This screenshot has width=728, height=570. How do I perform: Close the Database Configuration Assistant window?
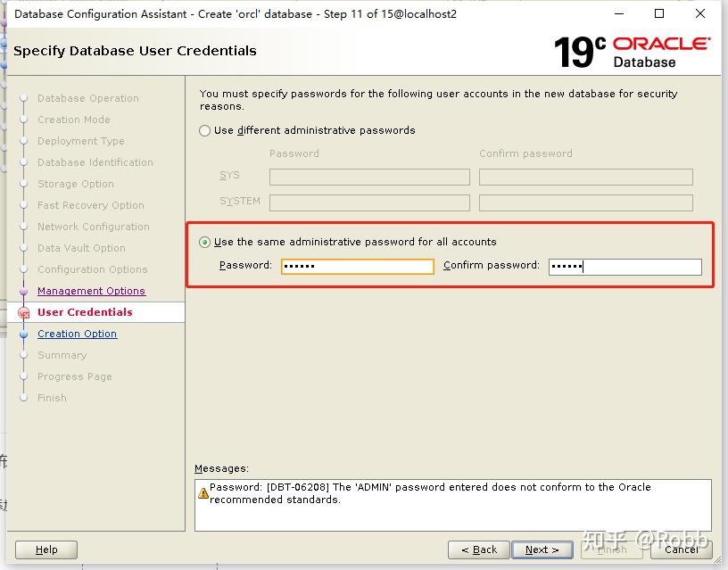700,14
